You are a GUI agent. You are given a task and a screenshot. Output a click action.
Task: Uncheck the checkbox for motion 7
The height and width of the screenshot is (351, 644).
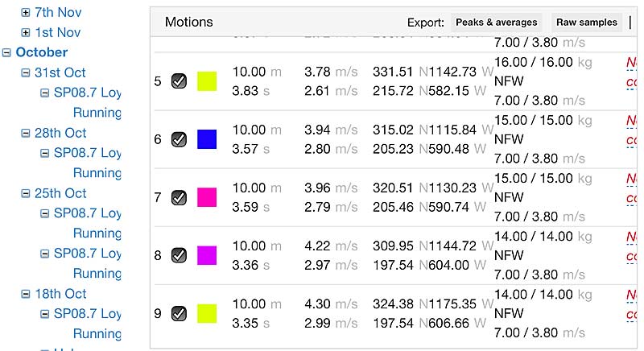point(179,197)
